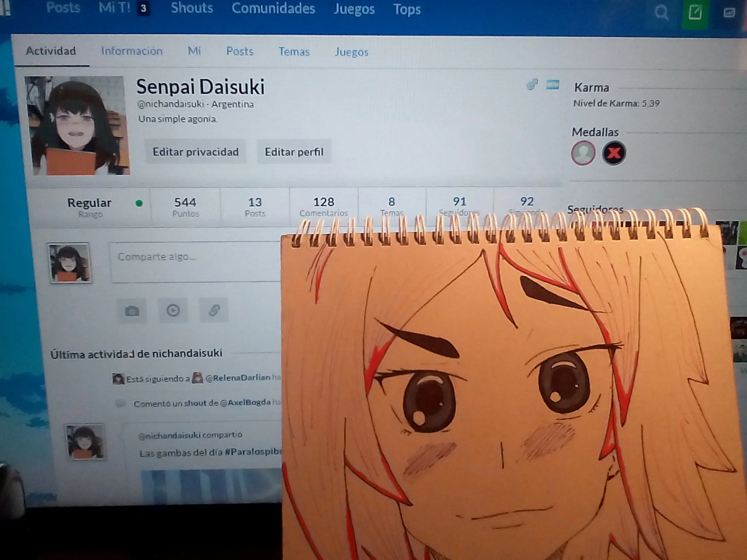This screenshot has height=560, width=747.
Task: Open the red X medal
Action: pyautogui.click(x=614, y=153)
